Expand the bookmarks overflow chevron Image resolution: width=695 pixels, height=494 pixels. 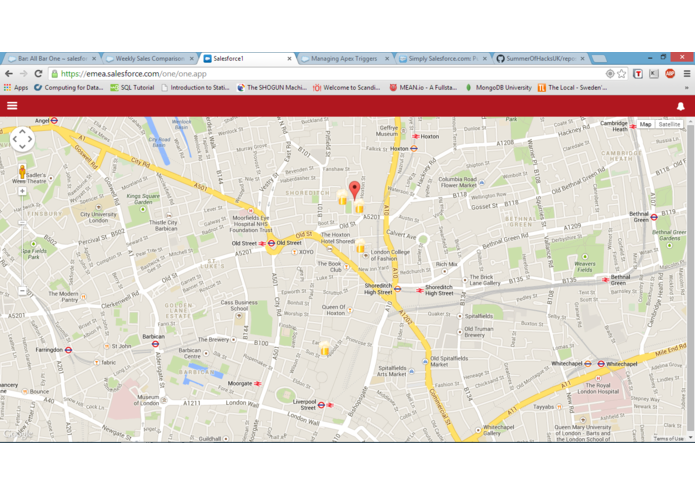click(x=687, y=88)
